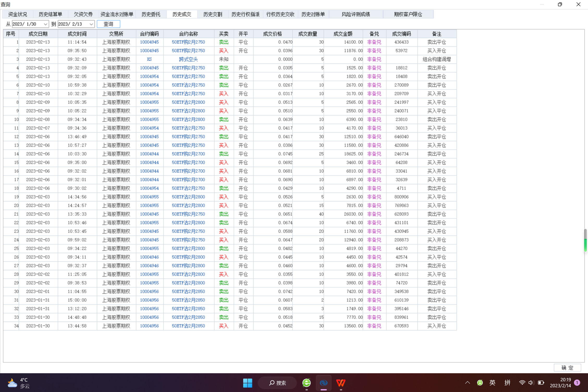Screen dimensions: 588x392
Task: Show hidden system tray icons chevron
Action: pos(467,383)
